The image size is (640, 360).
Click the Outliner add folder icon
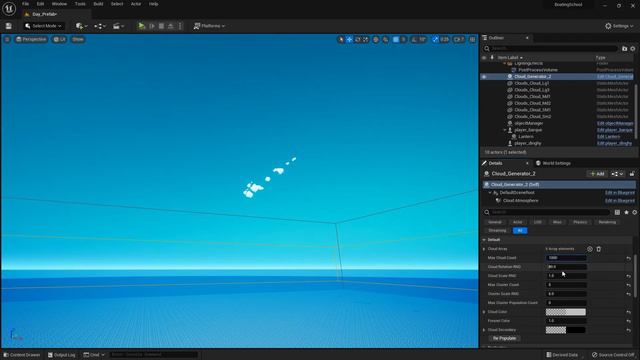[x=624, y=49]
